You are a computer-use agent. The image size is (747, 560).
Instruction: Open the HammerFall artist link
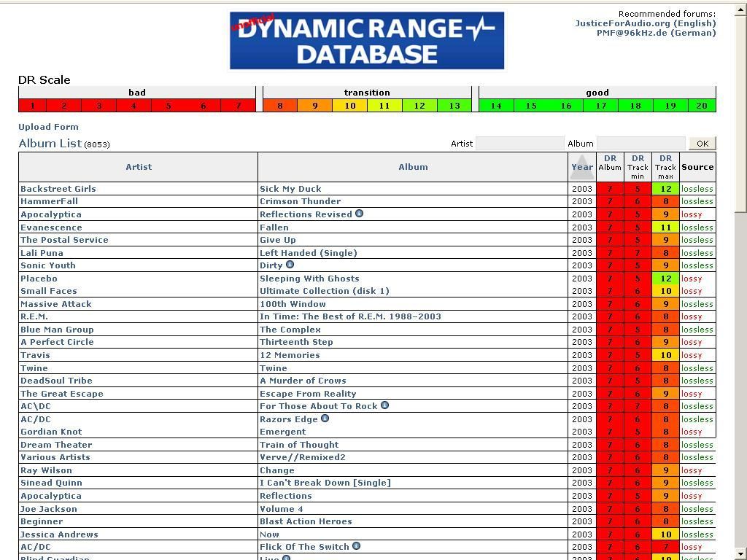tap(49, 201)
